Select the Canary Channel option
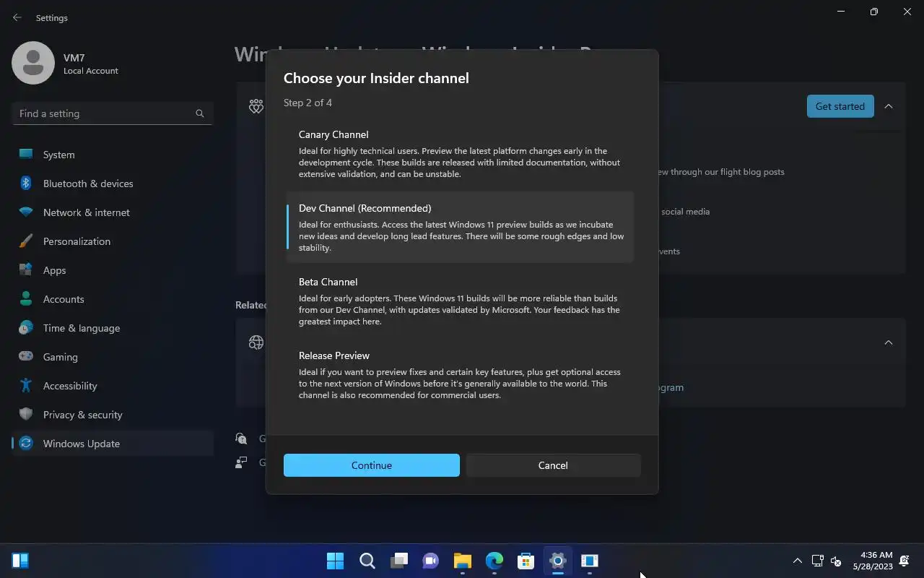Viewport: 924px width, 578px height. coord(460,154)
